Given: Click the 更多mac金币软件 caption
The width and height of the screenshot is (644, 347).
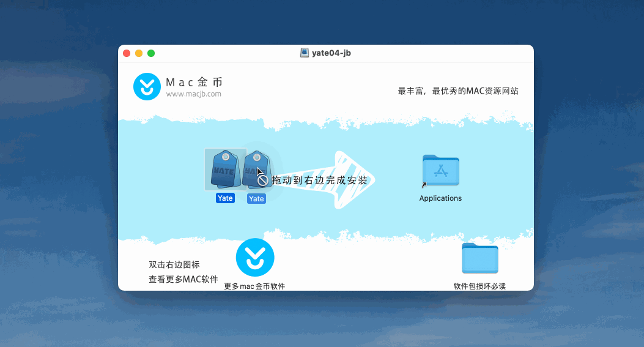Looking at the screenshot, I should (254, 286).
